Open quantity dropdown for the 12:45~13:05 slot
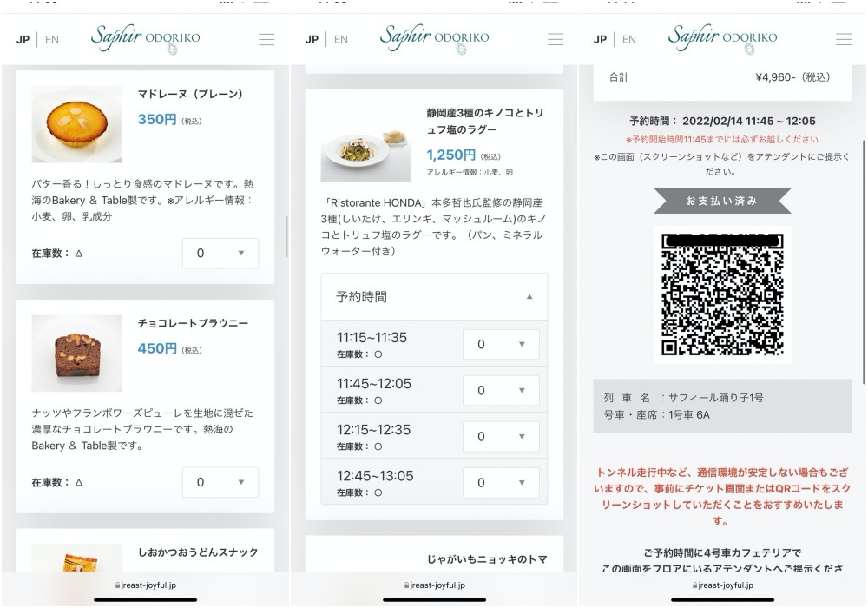Image resolution: width=868 pixels, height=608 pixels. pos(501,483)
